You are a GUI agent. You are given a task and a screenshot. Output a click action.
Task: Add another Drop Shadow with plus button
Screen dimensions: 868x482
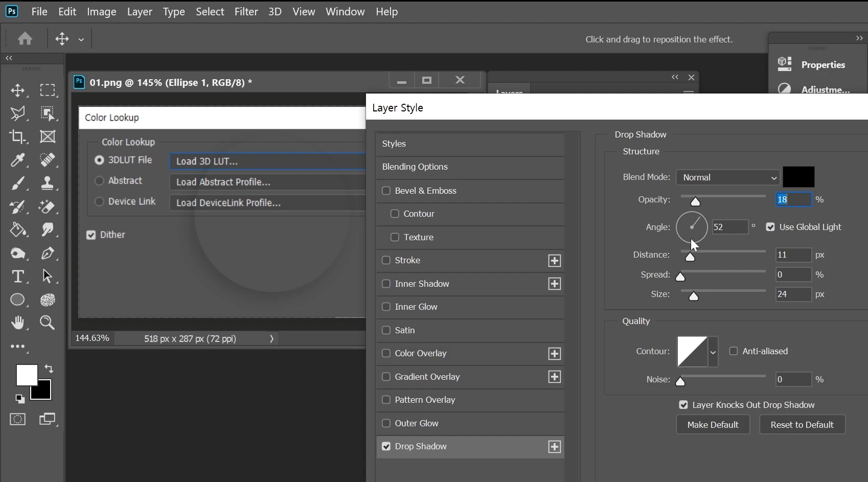[555, 447]
